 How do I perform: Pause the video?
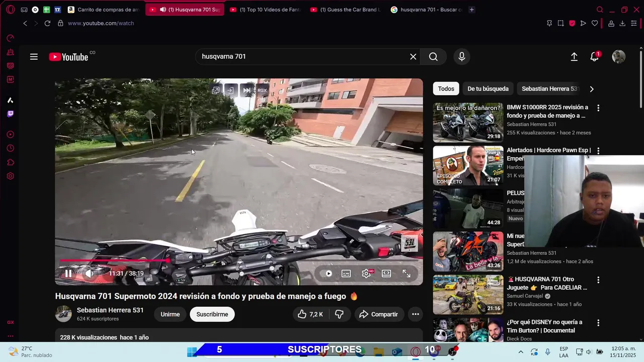pos(68,274)
